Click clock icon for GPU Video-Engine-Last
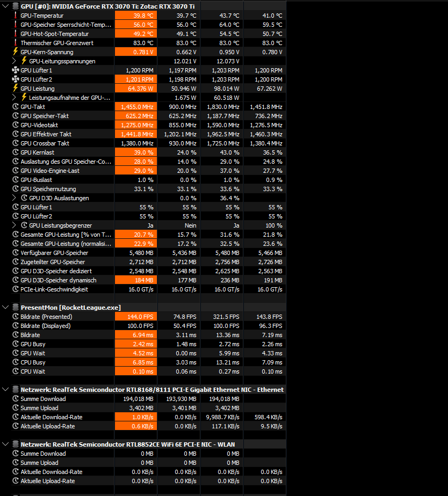448x496 pixels. 15,171
